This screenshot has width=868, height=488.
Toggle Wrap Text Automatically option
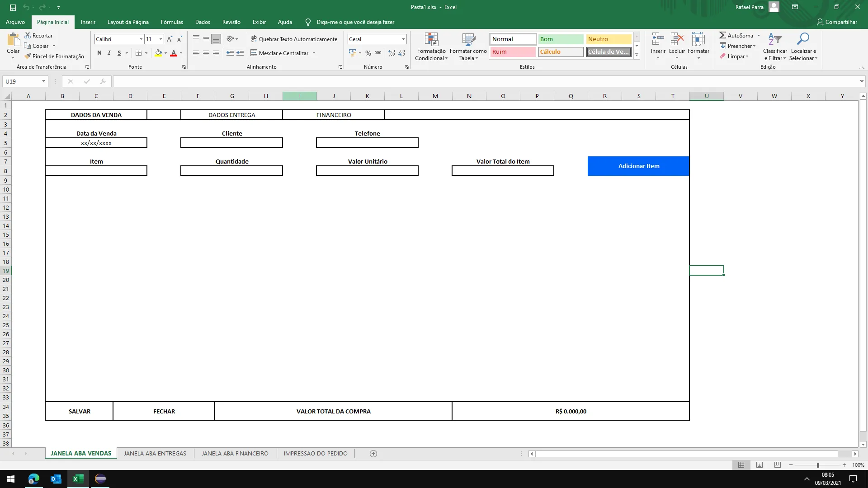click(294, 39)
